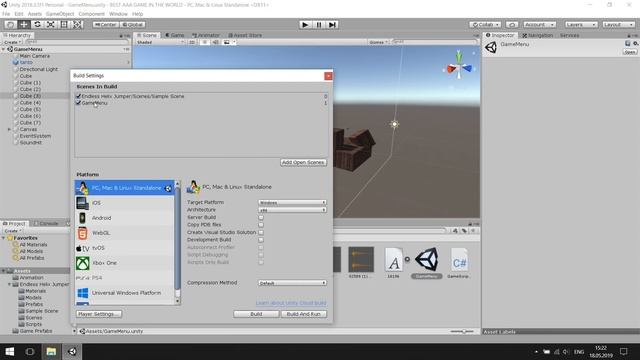Toggle scene audio button
This screenshot has width=640, height=360.
click(215, 42)
